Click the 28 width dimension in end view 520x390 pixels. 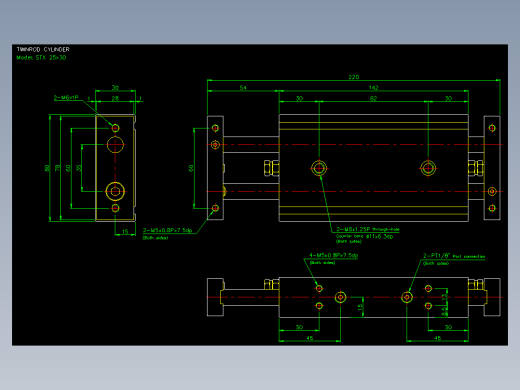point(115,98)
